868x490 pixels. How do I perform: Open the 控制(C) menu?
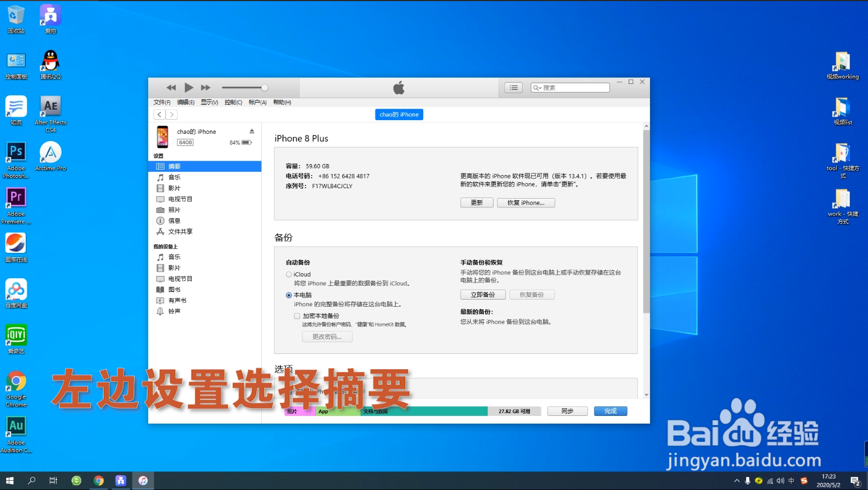233,102
